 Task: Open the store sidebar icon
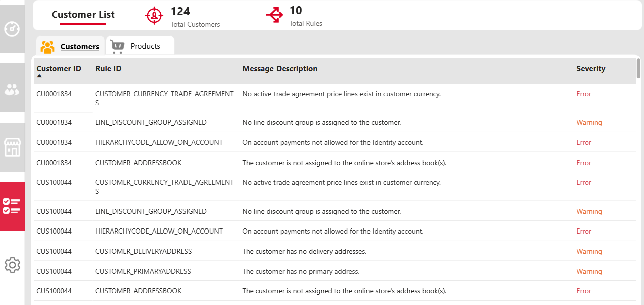(12, 147)
